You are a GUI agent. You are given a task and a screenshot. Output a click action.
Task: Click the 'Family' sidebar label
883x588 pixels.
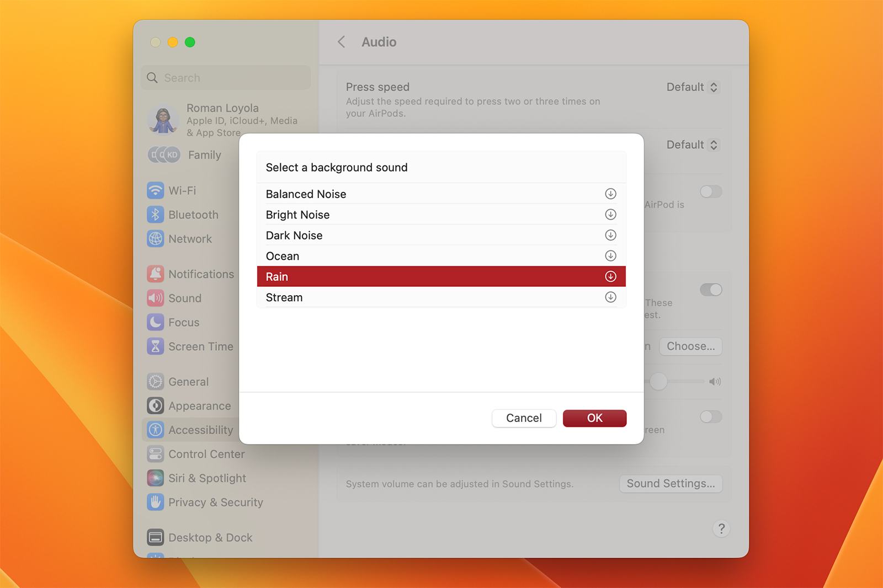tap(205, 155)
